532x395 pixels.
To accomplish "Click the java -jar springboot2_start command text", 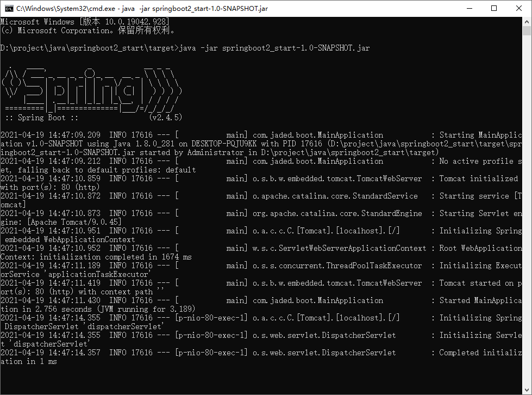I will pos(274,48).
